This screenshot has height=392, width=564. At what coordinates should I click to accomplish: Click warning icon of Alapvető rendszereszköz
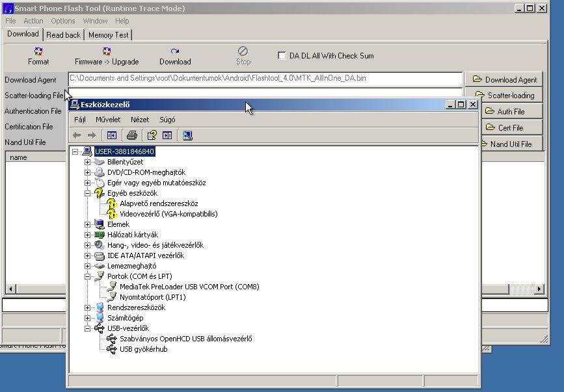(x=112, y=203)
